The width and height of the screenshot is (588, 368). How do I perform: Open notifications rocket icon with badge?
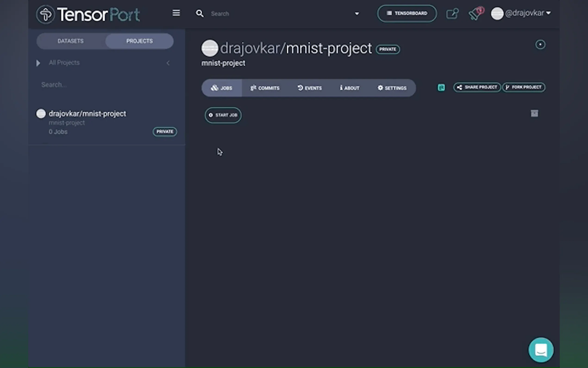click(475, 14)
